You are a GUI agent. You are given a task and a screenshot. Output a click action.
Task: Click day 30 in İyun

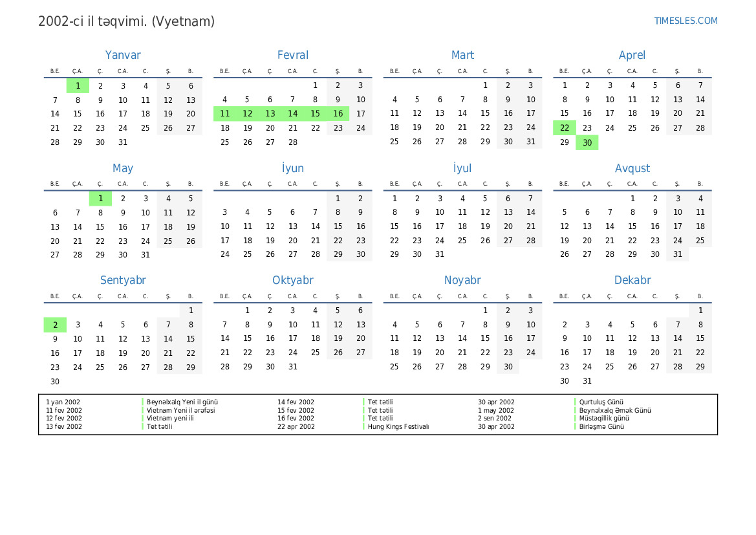[x=361, y=254]
